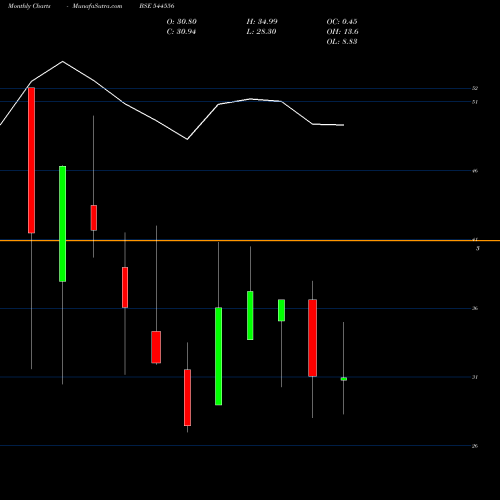Click the price axis label "52"
Viewport: 500px width, 500px height.
pos(475,88)
